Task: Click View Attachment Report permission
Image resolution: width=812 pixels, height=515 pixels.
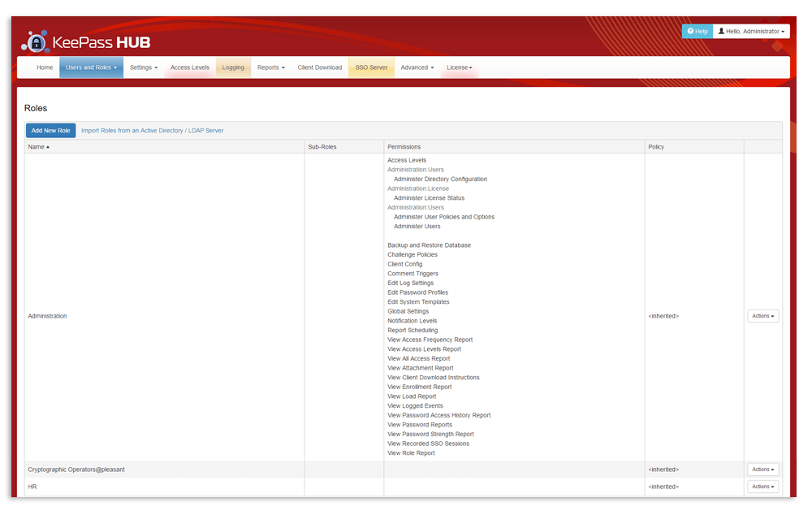Action: [x=421, y=368]
